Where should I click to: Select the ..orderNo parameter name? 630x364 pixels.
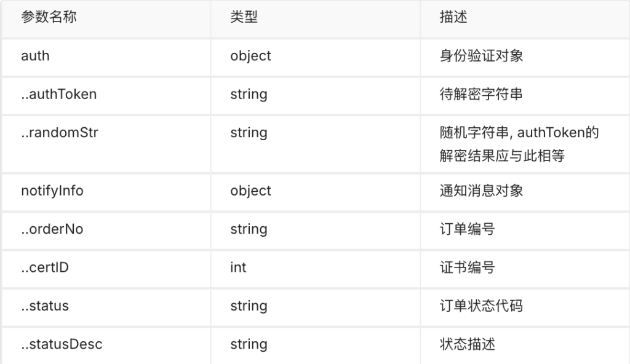tap(52, 229)
